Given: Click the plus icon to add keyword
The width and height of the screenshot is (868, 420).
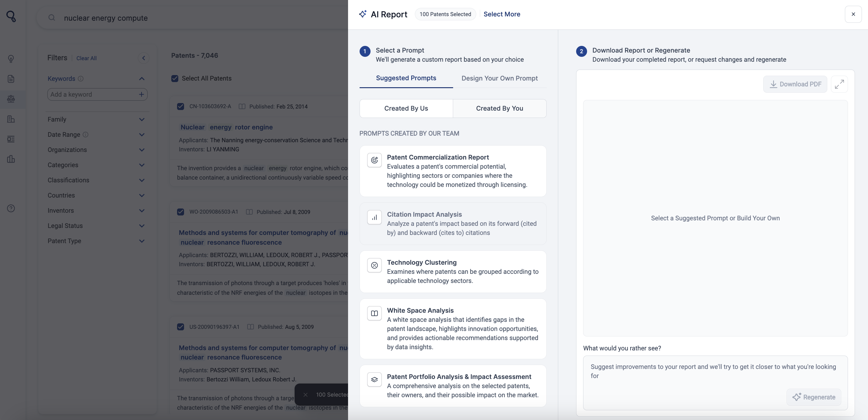Looking at the screenshot, I should tap(142, 95).
